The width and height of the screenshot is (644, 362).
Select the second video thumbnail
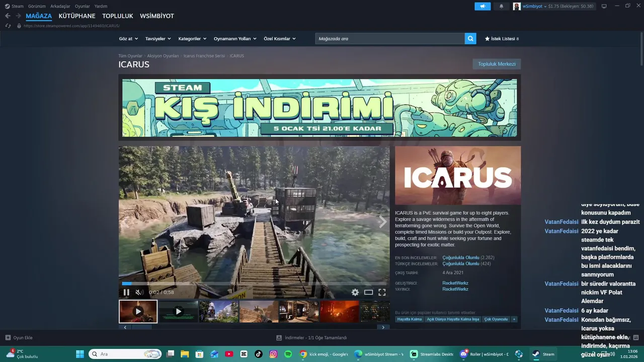tap(178, 311)
